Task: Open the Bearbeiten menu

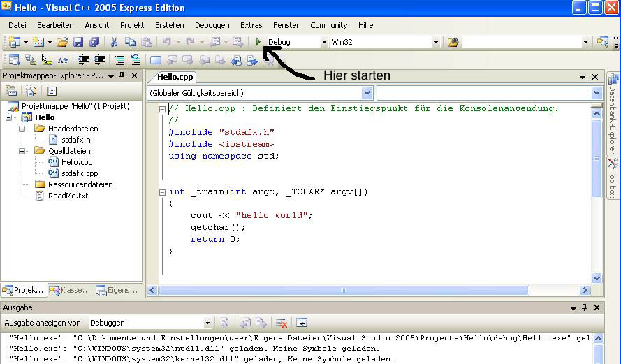Action: coord(55,25)
